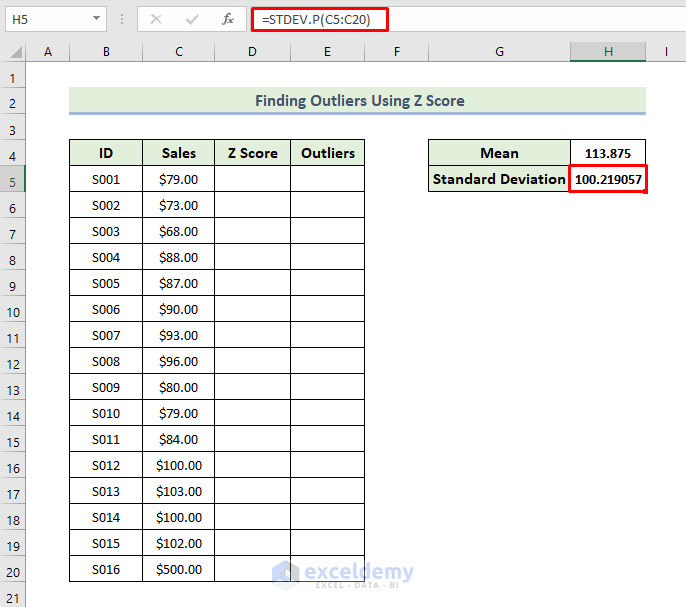Click the formula bar with =STDEV.P(C5:C20)
Image resolution: width=686 pixels, height=607 pixels.
[470, 19]
